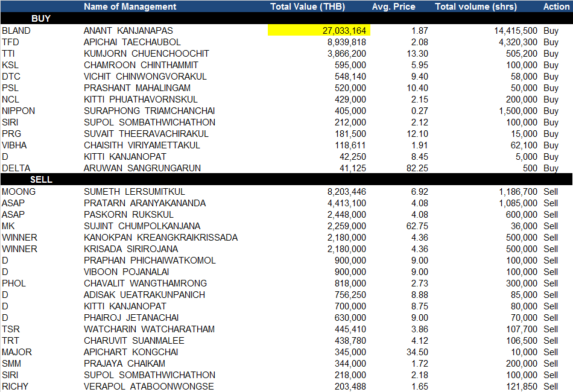The height and width of the screenshot is (392, 573).
Task: Select total value 218,000 in SIRI sell row
Action: pos(350,375)
